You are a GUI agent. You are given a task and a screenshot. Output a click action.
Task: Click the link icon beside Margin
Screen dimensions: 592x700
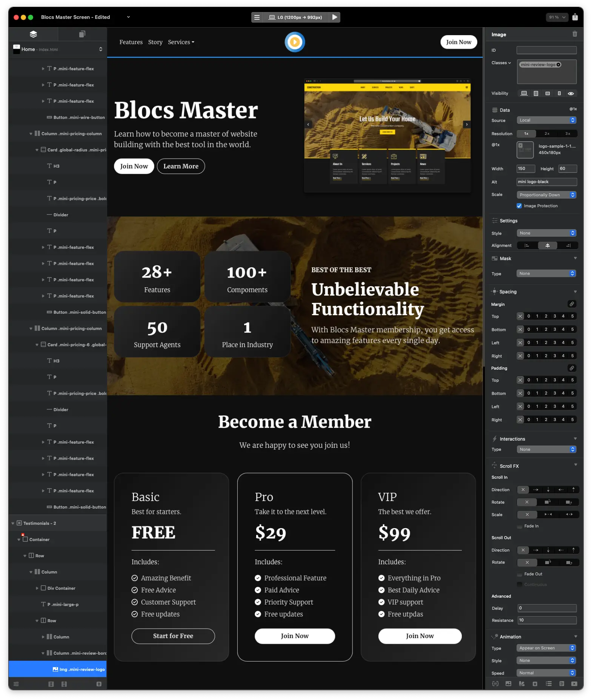[572, 304]
